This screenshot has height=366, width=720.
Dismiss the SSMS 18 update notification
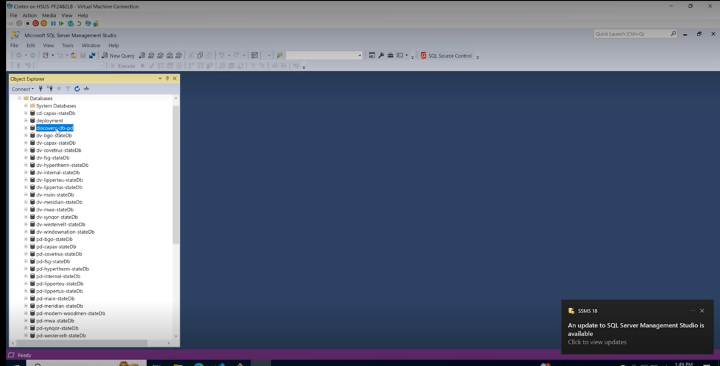point(702,311)
